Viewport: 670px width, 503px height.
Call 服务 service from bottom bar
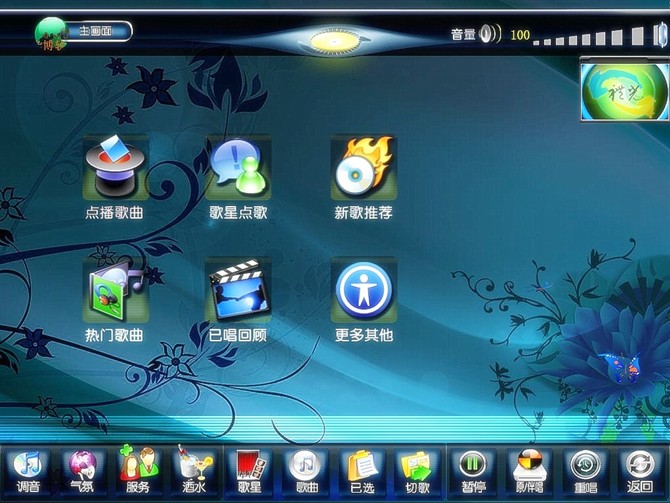click(138, 470)
